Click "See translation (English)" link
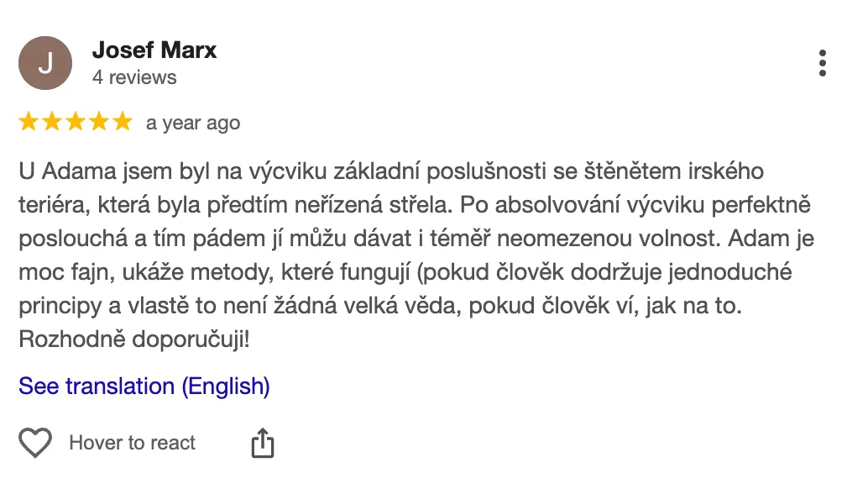 coord(144,386)
